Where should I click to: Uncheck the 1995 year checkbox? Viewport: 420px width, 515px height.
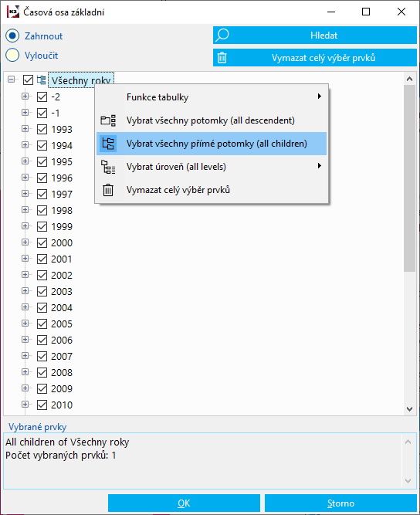[x=42, y=162]
